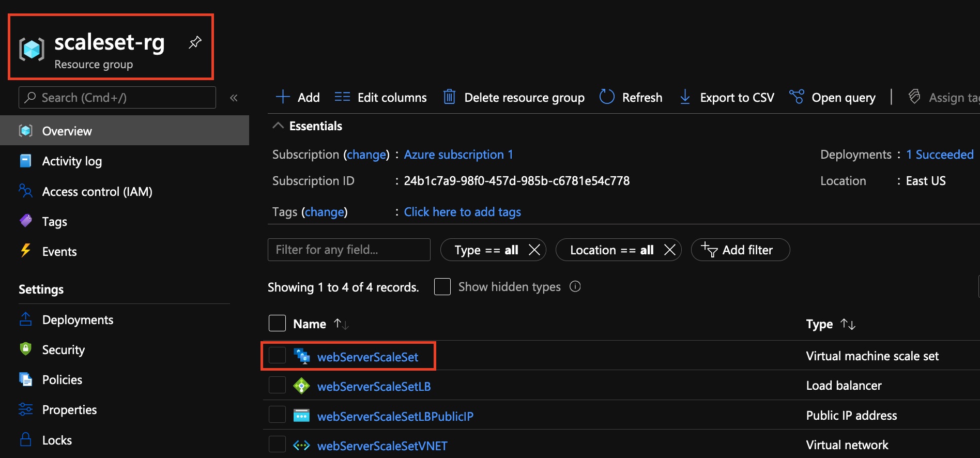
Task: Open the Overview menu item
Action: tap(125, 131)
